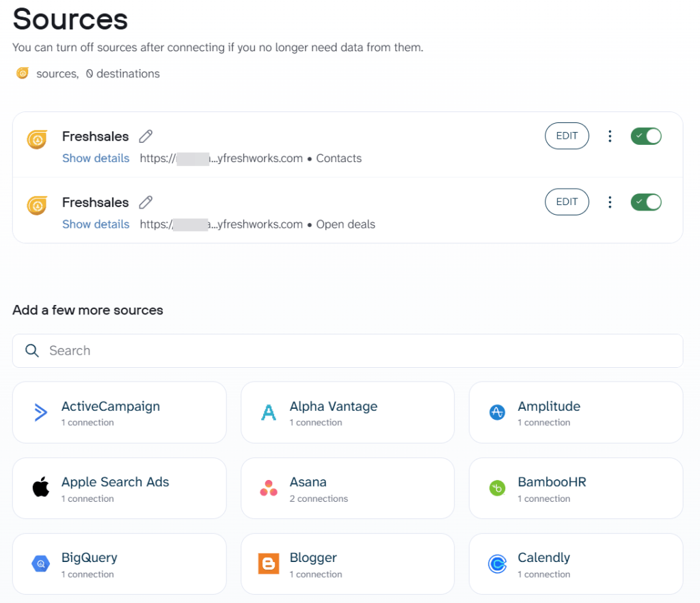Edit the Open deals Freshsales source
700x603 pixels.
(x=567, y=202)
